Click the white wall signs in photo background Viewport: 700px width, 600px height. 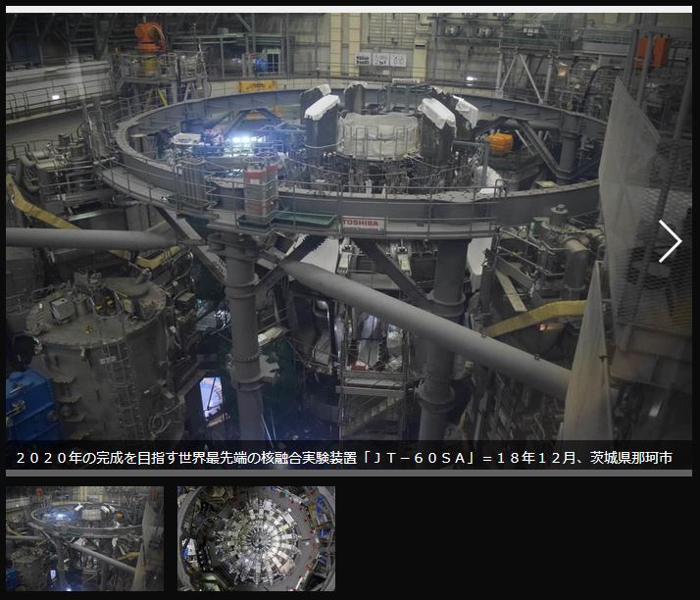coord(380,59)
